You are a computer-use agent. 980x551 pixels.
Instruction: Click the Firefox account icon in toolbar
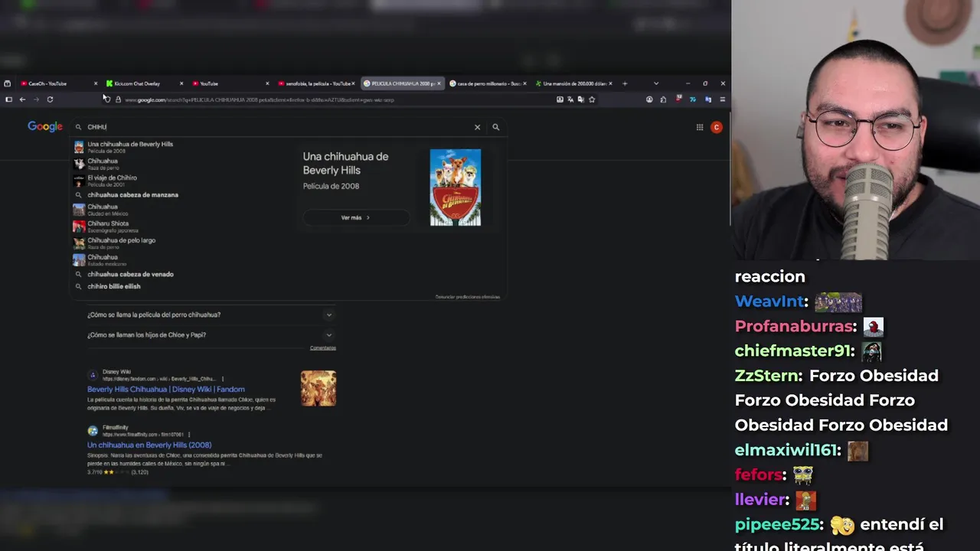(649, 99)
